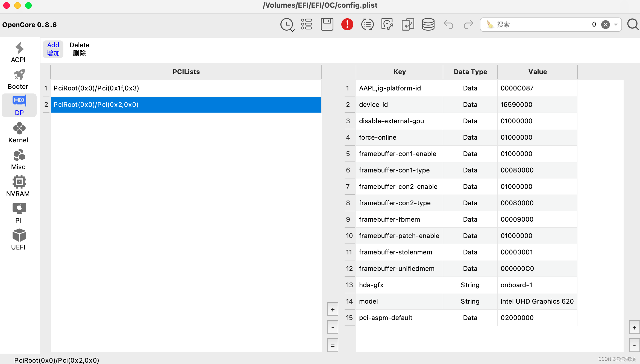
Task: Click the Data Type column header
Action: click(470, 72)
